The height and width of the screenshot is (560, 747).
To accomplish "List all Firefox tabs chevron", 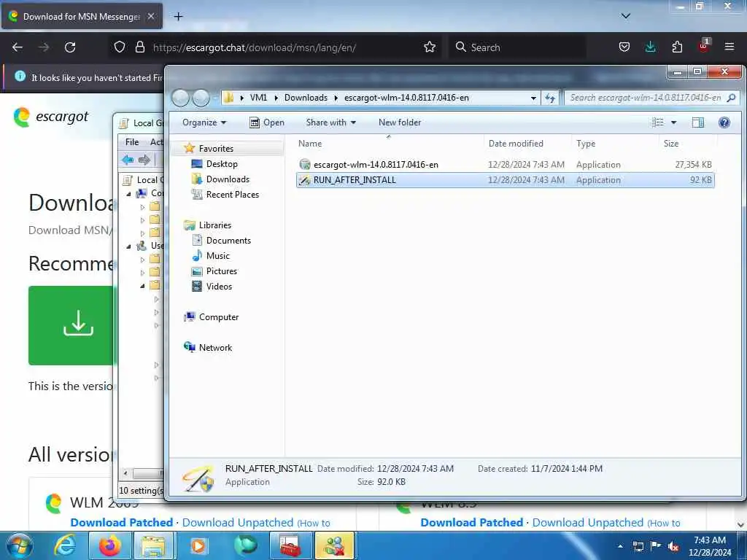I will tap(625, 16).
